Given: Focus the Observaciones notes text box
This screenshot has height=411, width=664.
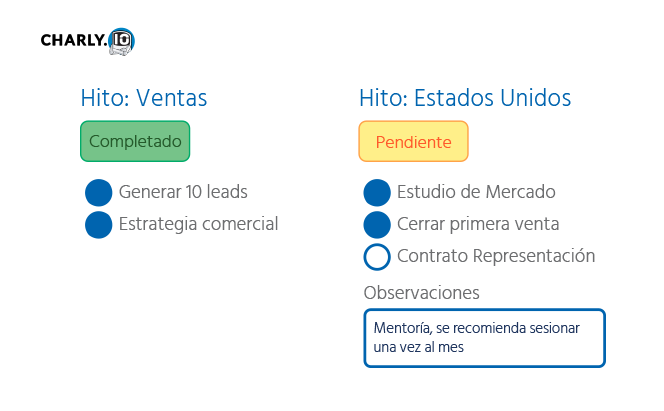Looking at the screenshot, I should pos(485,339).
